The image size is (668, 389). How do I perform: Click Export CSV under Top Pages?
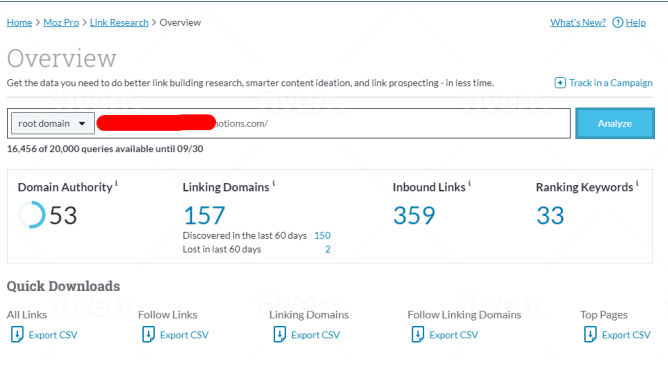[626, 335]
